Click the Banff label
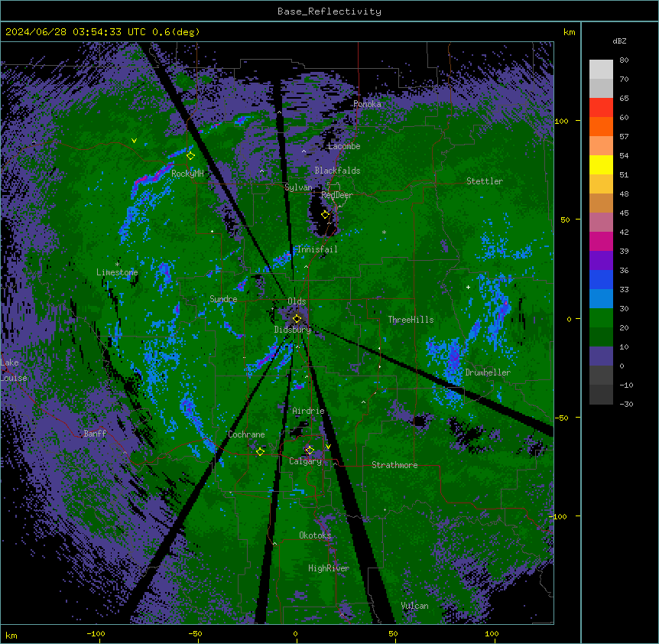 tap(95, 434)
